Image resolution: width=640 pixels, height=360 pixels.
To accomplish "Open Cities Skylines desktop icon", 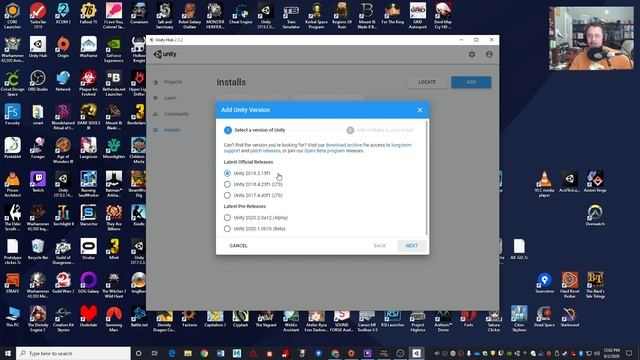I will pyautogui.click(x=519, y=319).
